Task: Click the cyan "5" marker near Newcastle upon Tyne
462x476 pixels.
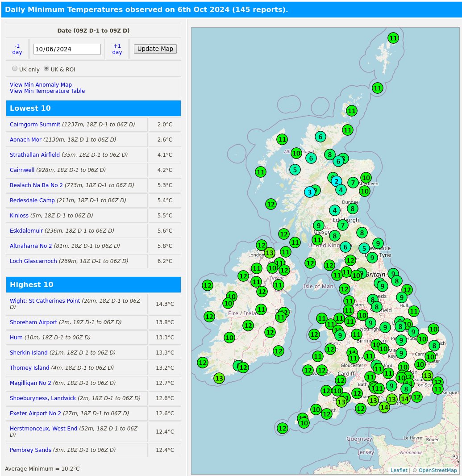Action: click(x=364, y=248)
